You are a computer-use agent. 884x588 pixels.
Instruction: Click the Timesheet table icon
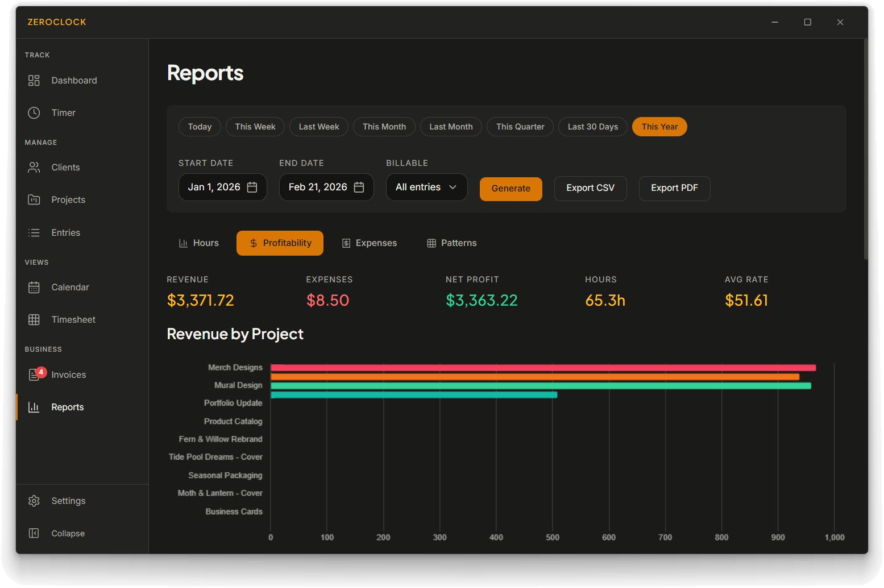pyautogui.click(x=34, y=320)
